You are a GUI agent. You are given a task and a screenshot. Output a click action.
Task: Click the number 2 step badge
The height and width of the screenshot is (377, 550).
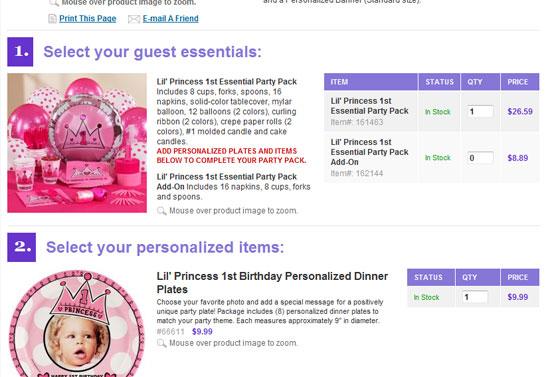tap(21, 247)
